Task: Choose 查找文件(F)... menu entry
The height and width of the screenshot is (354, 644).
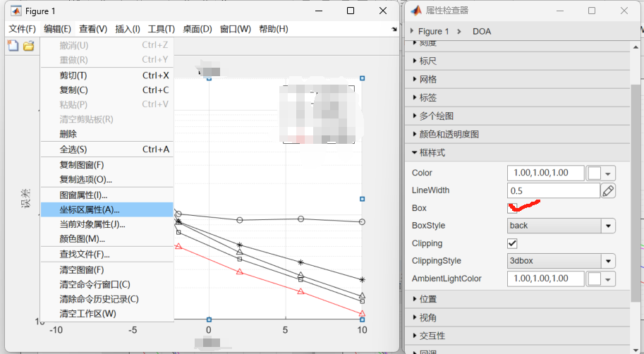Action: point(107,255)
